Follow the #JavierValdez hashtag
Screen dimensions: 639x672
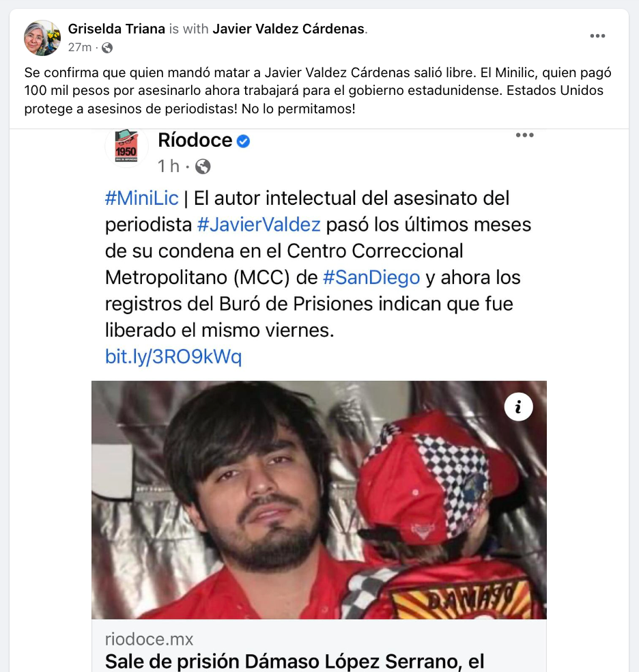click(259, 225)
